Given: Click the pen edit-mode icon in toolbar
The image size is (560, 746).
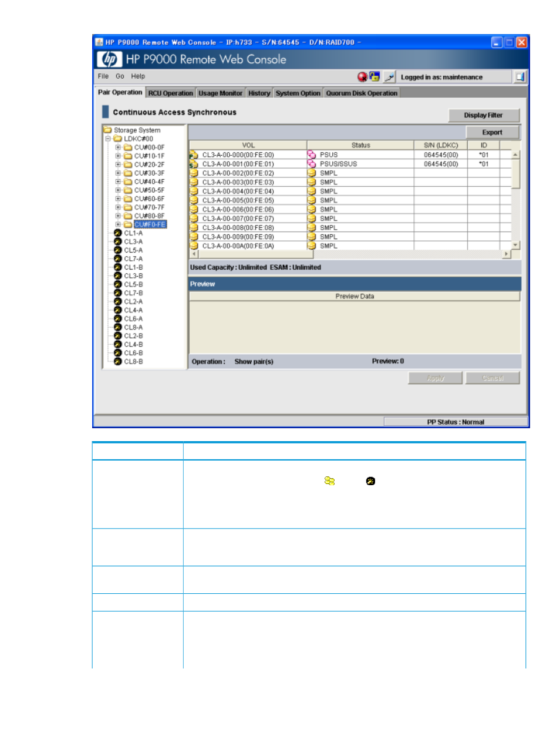Looking at the screenshot, I should click(390, 77).
